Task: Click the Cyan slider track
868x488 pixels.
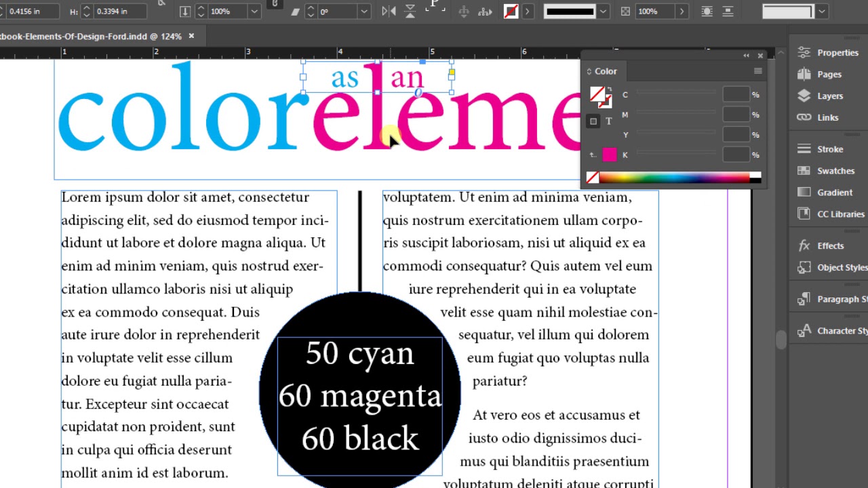Action: [x=675, y=92]
